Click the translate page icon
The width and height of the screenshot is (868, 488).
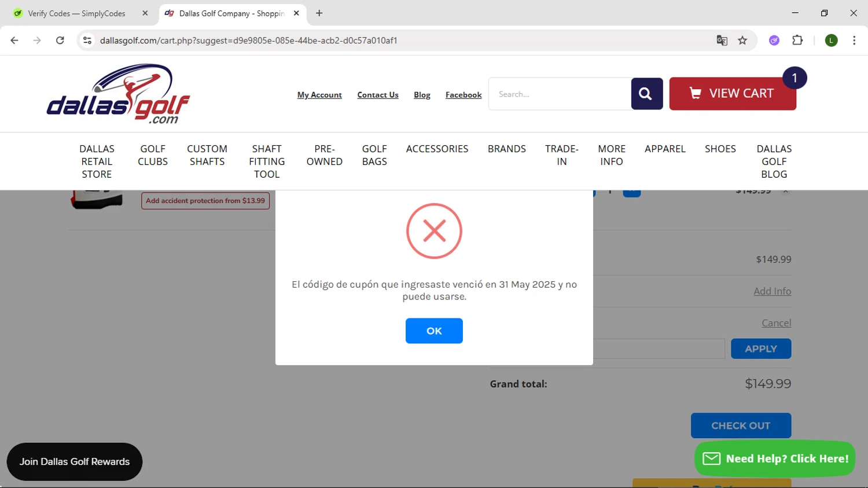click(722, 41)
